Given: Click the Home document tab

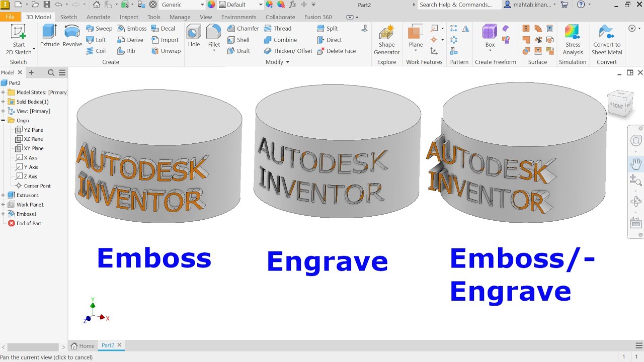Looking at the screenshot, I should (x=83, y=345).
